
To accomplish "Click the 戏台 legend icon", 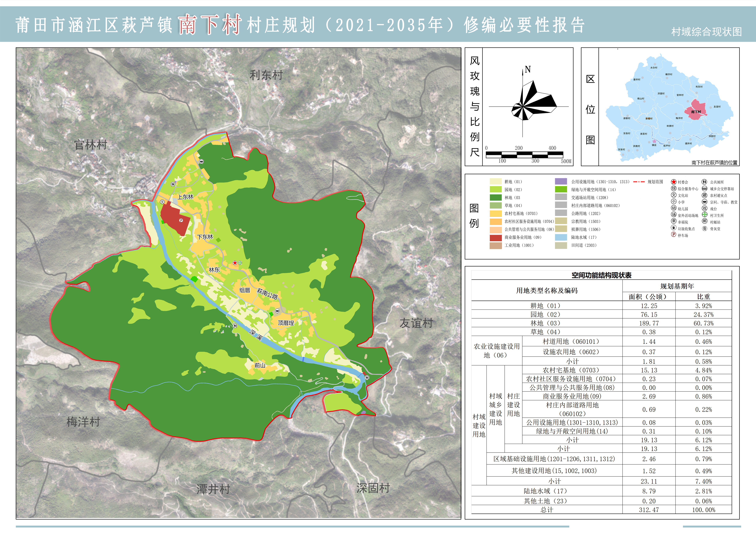I will coord(704,208).
